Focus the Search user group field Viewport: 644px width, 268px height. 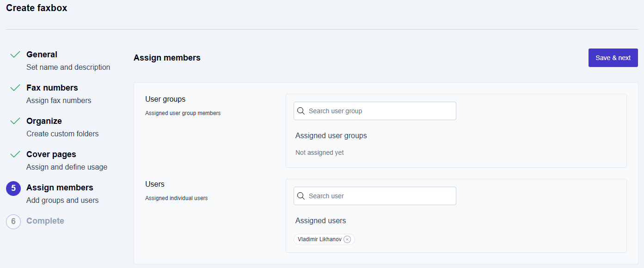point(380,111)
